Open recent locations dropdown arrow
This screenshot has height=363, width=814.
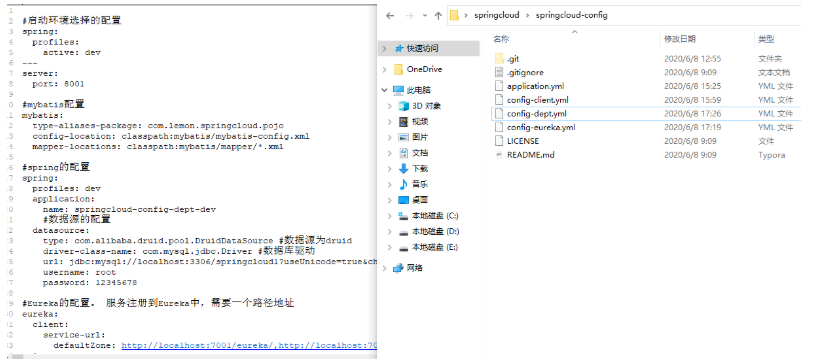[x=424, y=16]
